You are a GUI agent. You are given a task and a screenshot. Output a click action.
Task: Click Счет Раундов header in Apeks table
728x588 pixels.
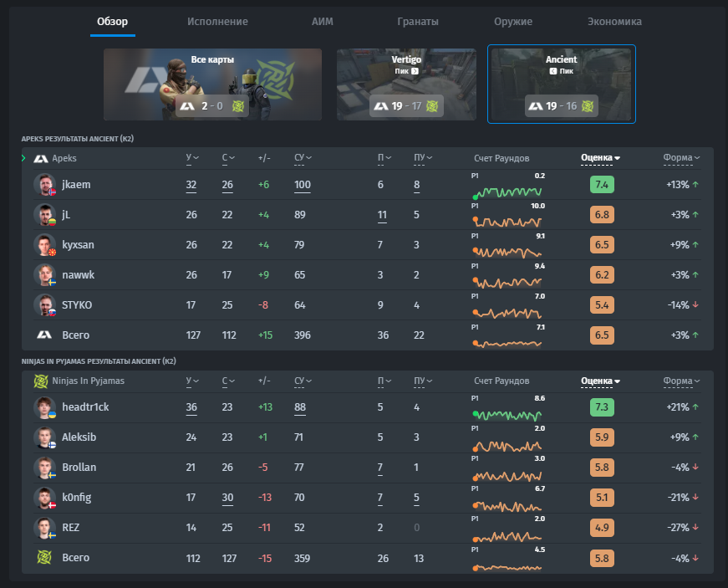coord(501,158)
